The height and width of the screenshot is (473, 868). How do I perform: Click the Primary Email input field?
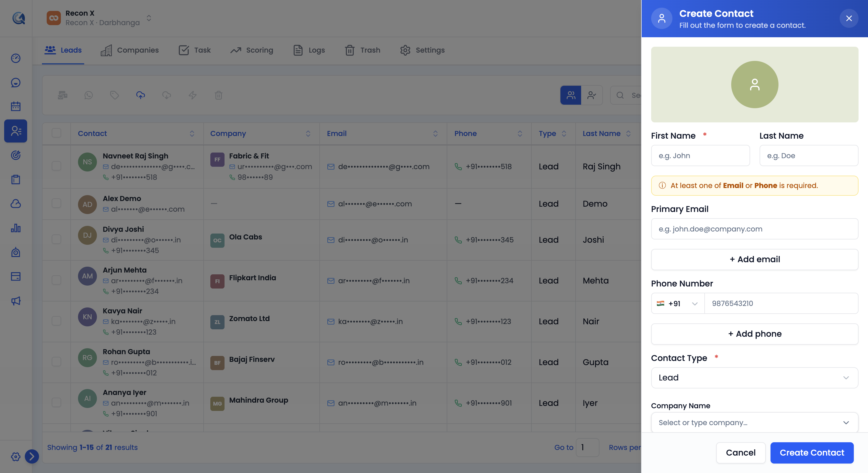[x=754, y=229]
